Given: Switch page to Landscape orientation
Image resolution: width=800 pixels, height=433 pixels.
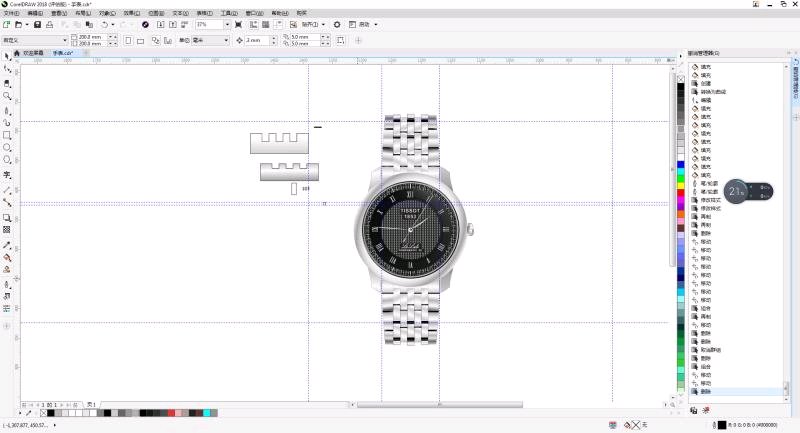Looking at the screenshot, I should [140, 40].
